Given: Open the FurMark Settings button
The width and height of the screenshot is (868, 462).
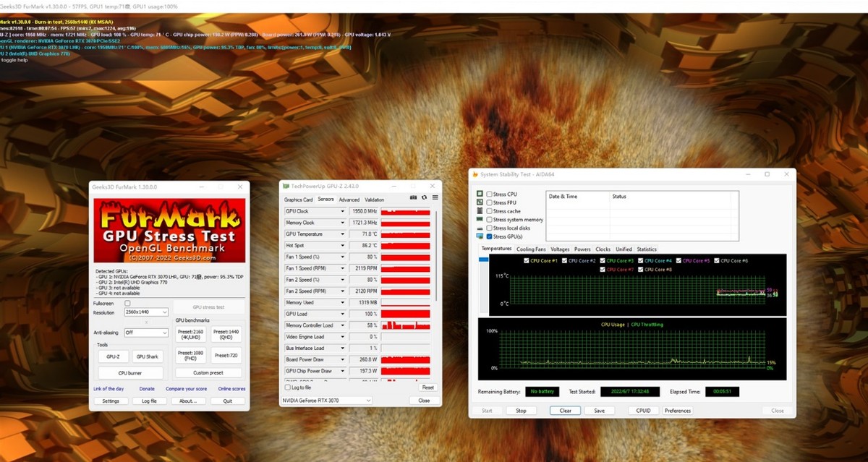Looking at the screenshot, I should tap(111, 401).
